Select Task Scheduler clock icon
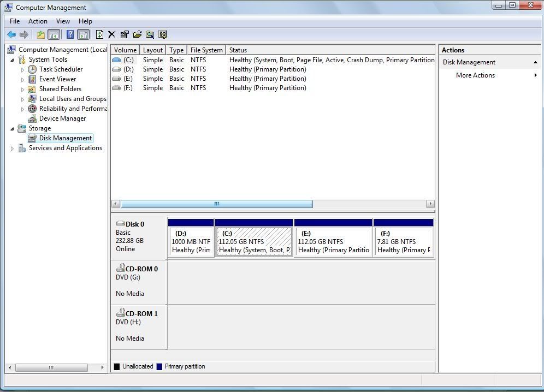544x392 pixels. 32,69
